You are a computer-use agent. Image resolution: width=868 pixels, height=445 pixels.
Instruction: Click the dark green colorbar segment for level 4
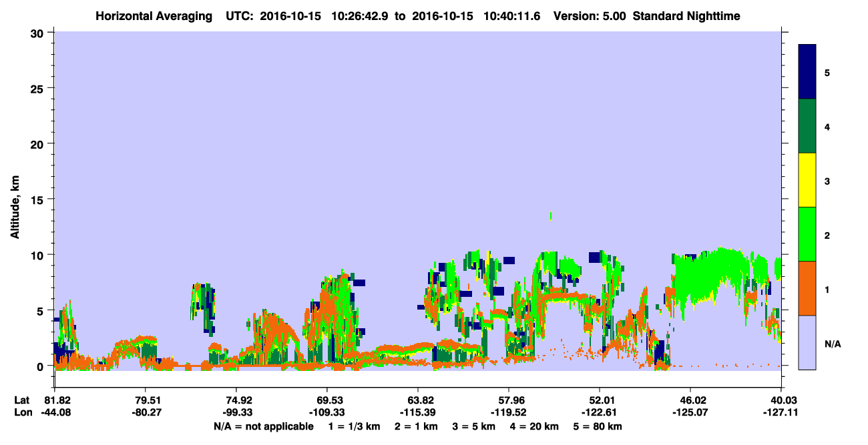pyautogui.click(x=807, y=126)
